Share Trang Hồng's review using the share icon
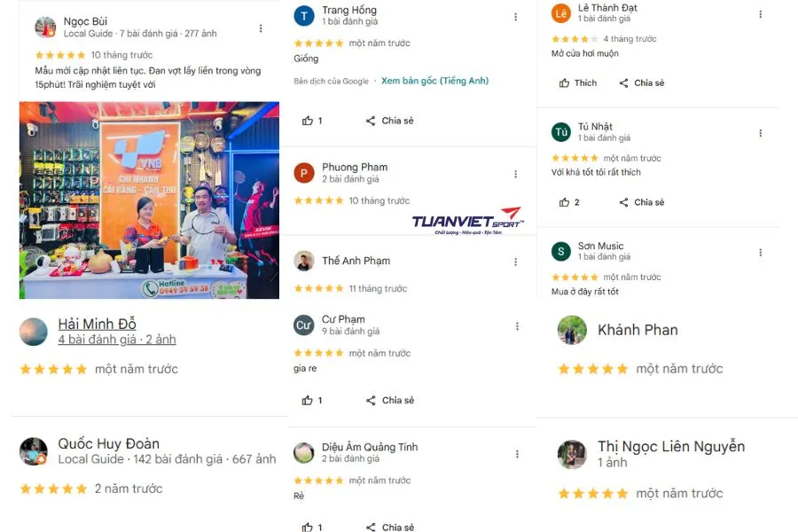This screenshot has width=798, height=532. tap(371, 121)
